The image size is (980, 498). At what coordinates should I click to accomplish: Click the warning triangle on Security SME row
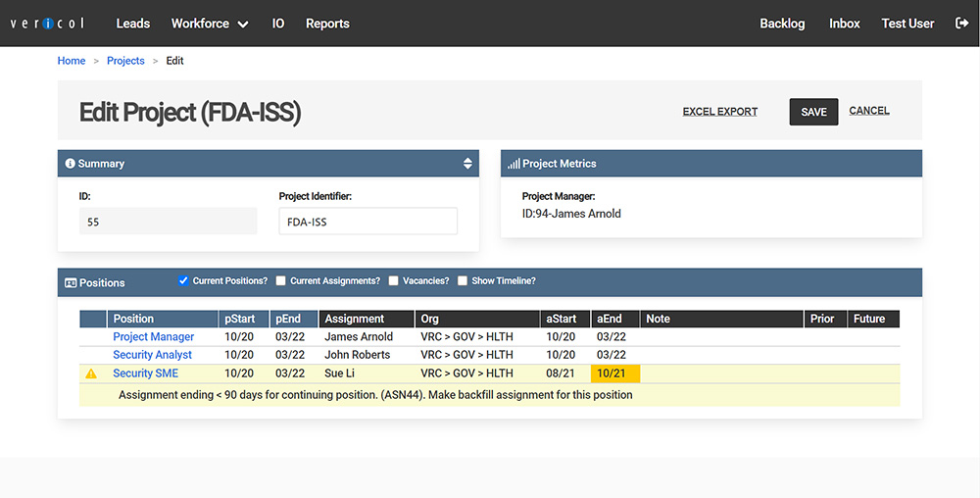(91, 373)
